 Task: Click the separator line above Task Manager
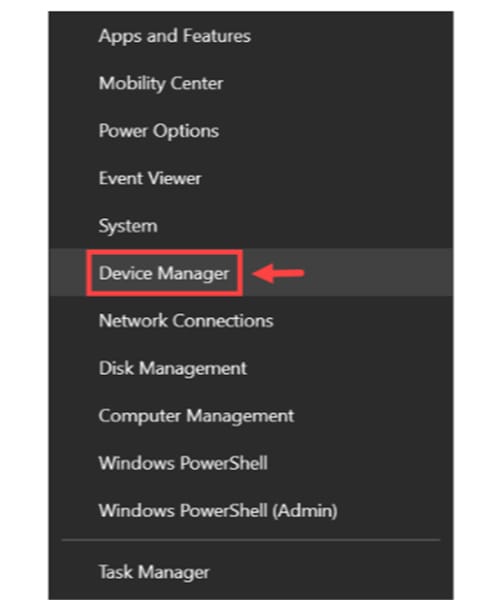click(x=251, y=540)
